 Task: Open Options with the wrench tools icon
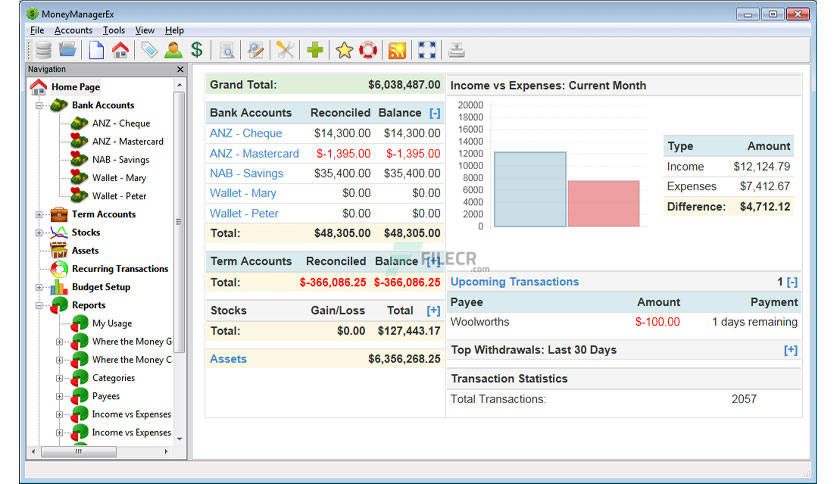click(285, 50)
